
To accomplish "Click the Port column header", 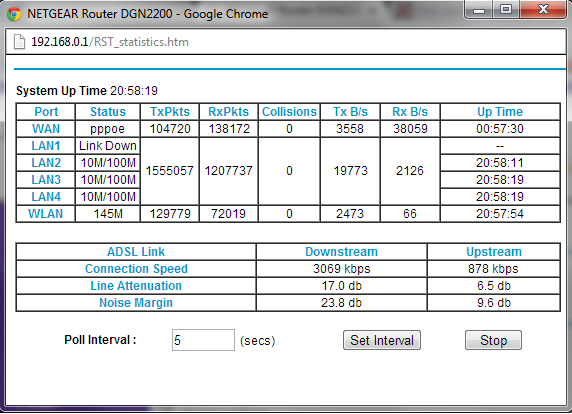I will tap(46, 112).
